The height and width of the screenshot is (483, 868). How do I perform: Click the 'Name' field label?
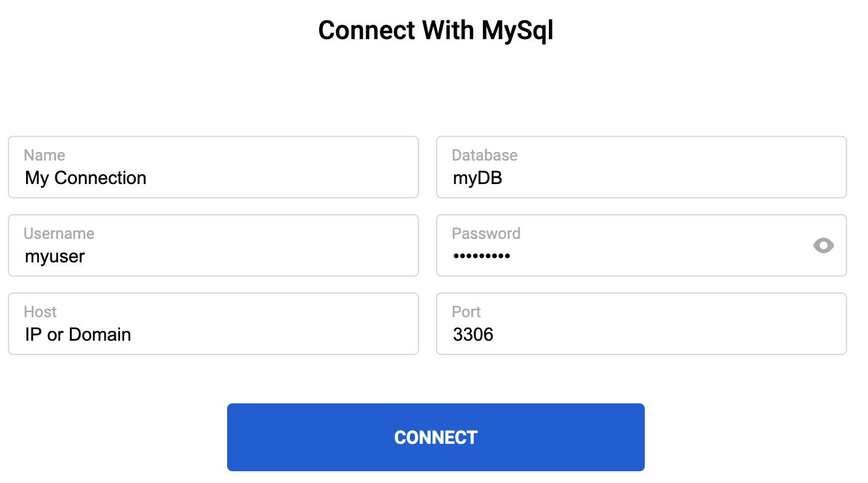44,155
